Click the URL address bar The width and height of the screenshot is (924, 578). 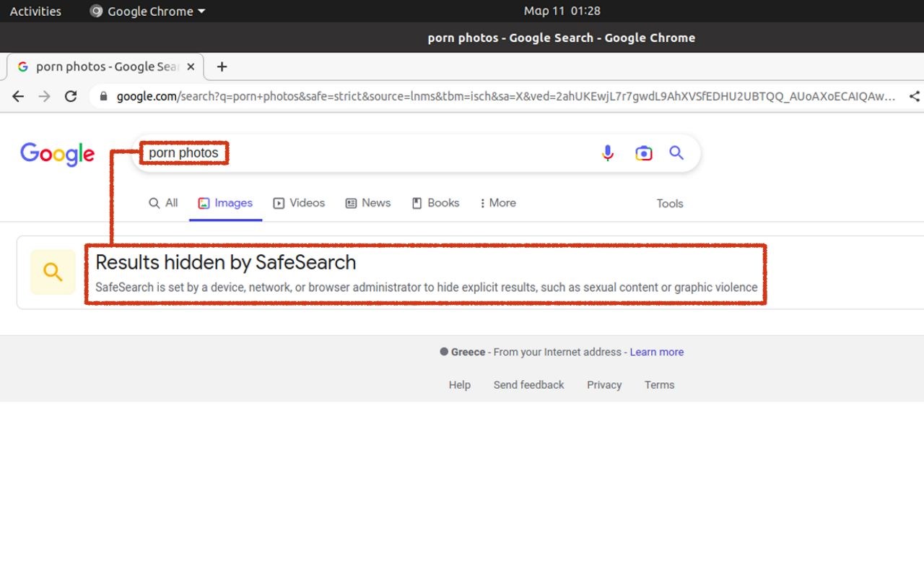pos(505,96)
